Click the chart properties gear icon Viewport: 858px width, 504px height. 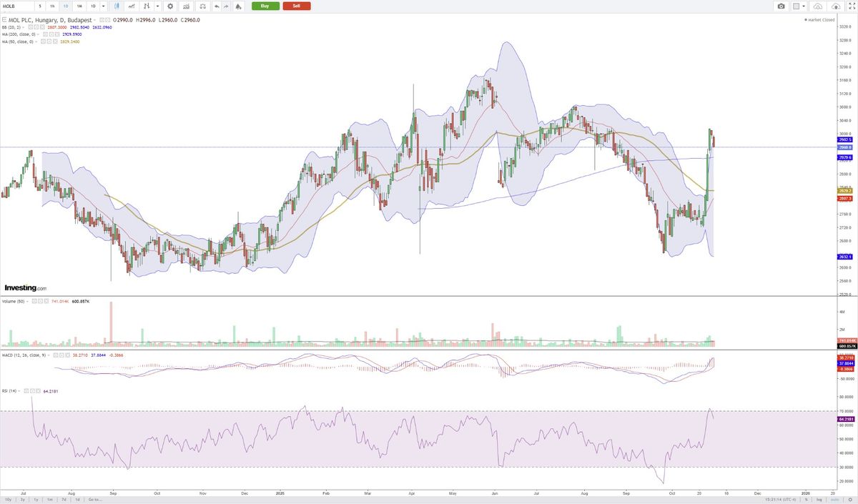(170, 6)
